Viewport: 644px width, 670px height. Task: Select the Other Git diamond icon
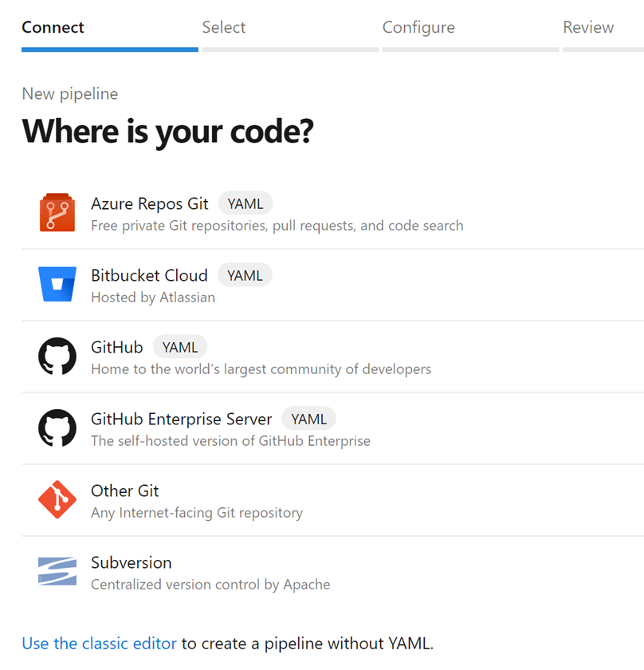[57, 499]
